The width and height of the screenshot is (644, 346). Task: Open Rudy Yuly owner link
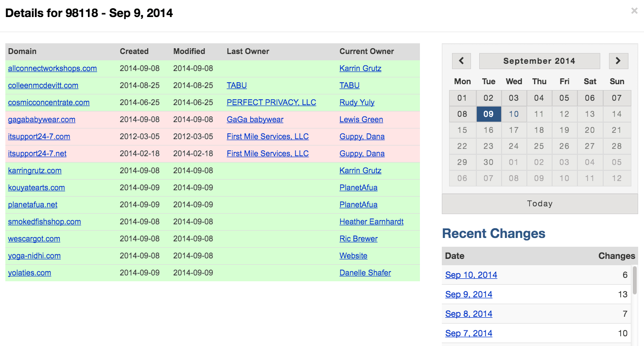click(357, 102)
